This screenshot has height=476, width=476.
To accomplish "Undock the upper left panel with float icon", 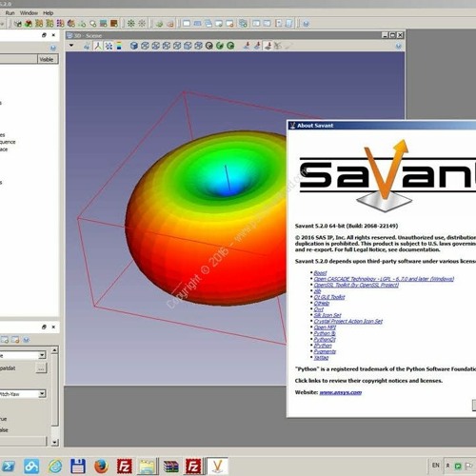I will coord(44,35).
